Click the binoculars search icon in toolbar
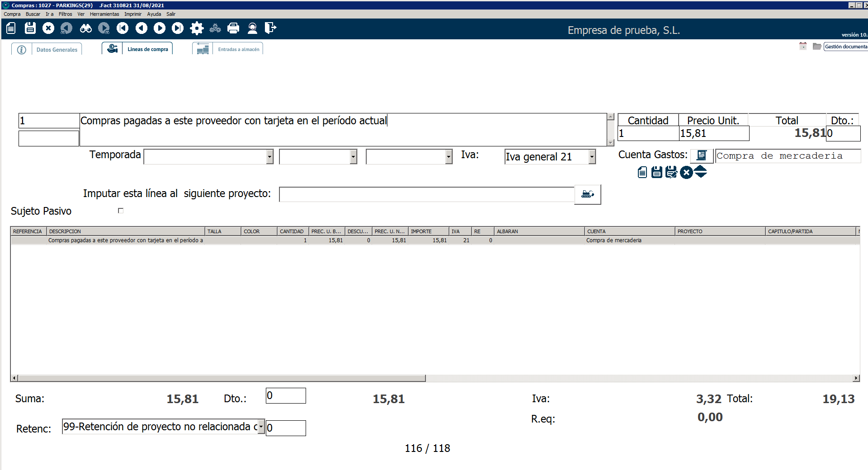 pyautogui.click(x=85, y=28)
